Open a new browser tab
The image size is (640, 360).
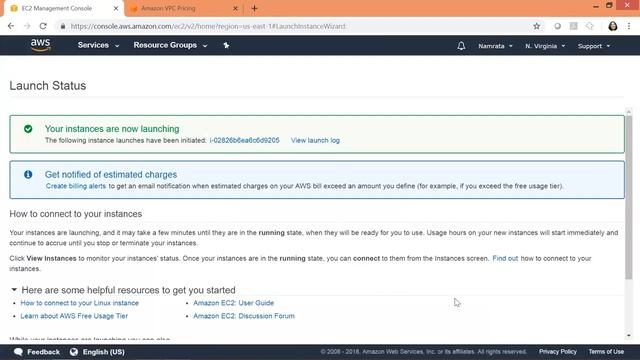(254, 8)
